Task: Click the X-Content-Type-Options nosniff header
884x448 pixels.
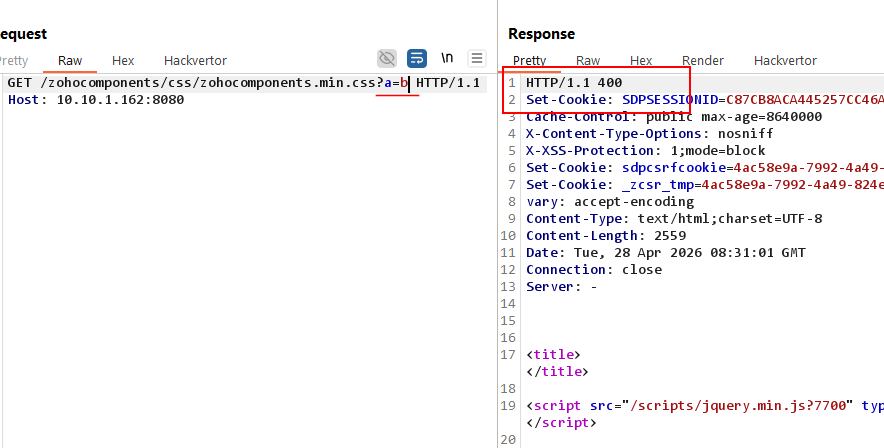Action: (649, 134)
